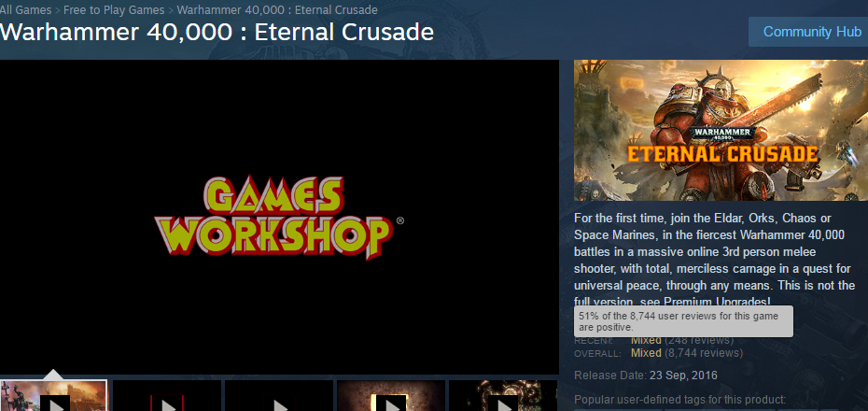Open the Overall Mixed review summary
This screenshot has height=411, width=868.
(x=646, y=353)
